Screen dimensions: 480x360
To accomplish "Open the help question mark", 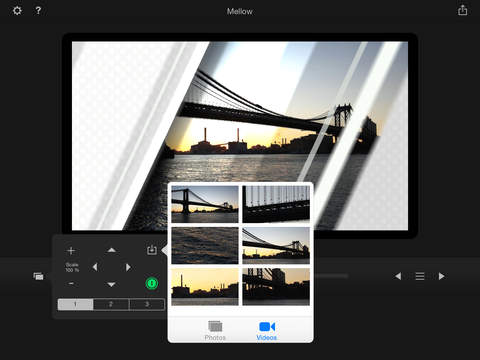I will click(38, 11).
